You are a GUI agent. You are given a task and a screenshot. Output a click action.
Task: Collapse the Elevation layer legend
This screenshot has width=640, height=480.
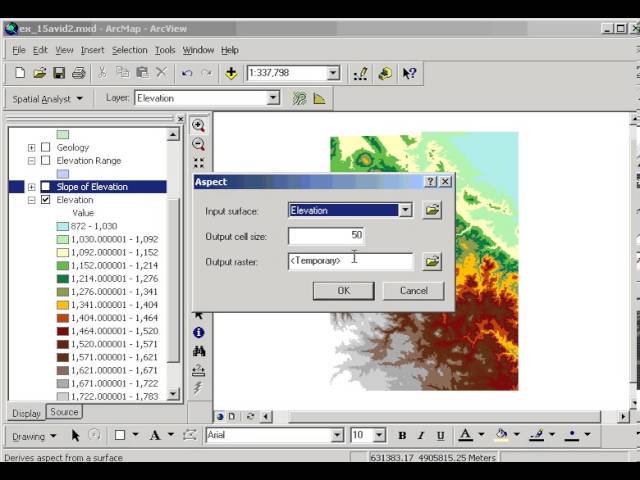coord(31,200)
